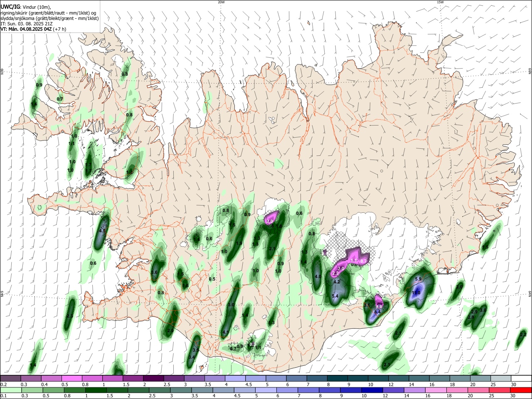Viewport: 532px width, 399px height.
Task: Click the 'rigning/skúrir' legend description line
Action: tap(48, 12)
